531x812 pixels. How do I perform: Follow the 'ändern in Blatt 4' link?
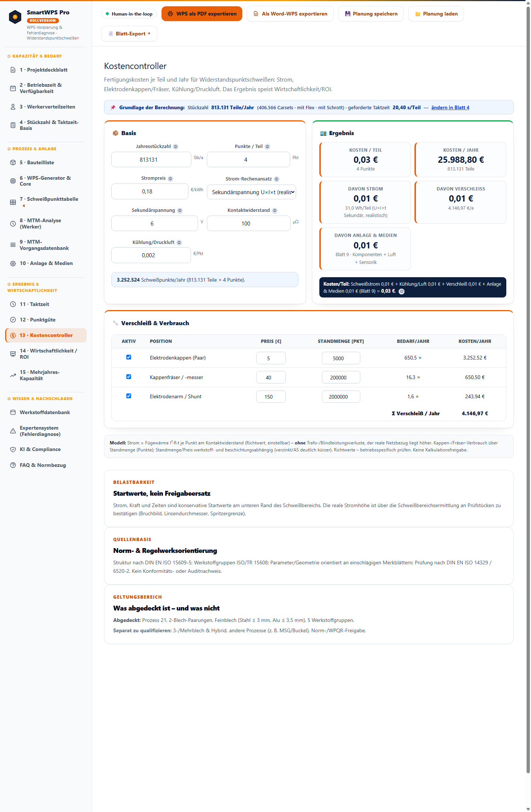point(450,107)
